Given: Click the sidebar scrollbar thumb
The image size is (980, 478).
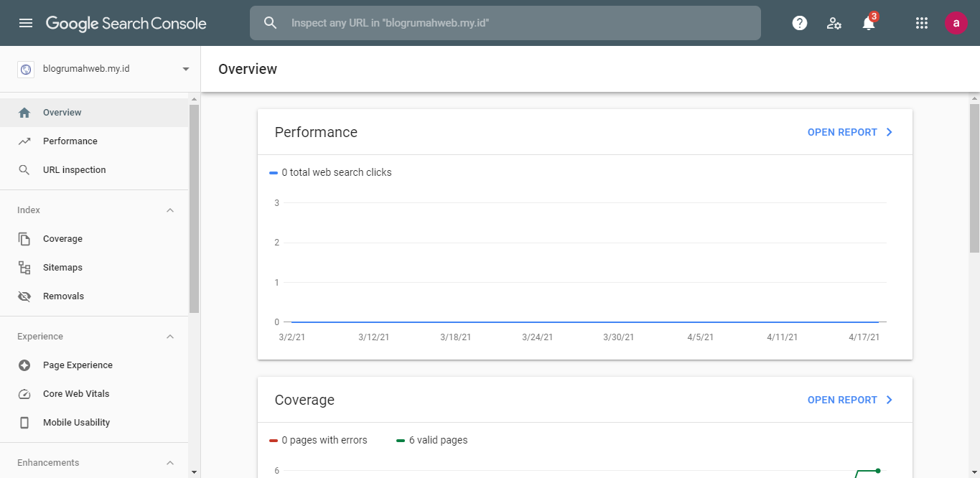Looking at the screenshot, I should coord(194,208).
